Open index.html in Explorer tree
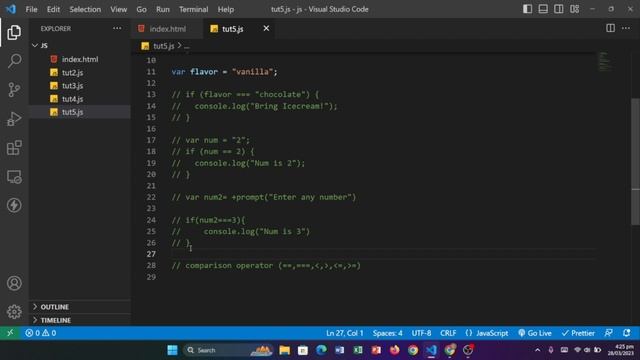The image size is (640, 360). (80, 59)
